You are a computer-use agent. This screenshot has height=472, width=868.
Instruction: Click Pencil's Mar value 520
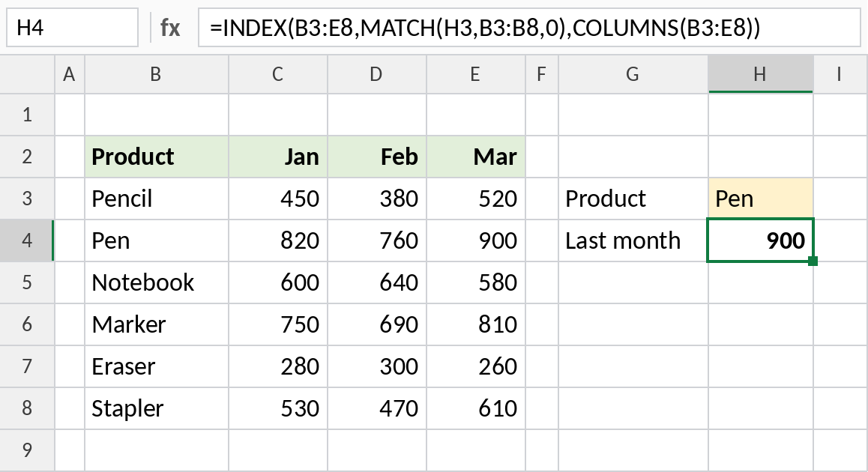click(x=476, y=199)
